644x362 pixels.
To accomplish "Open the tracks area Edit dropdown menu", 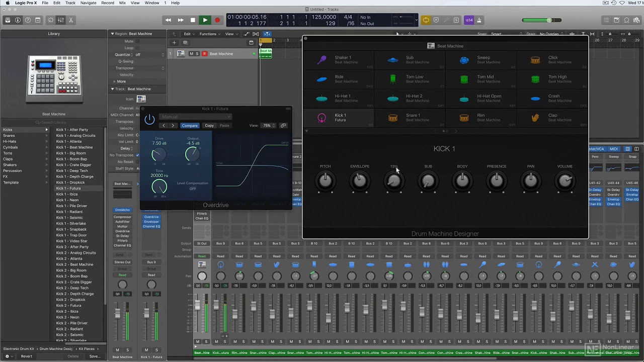I will [189, 34].
